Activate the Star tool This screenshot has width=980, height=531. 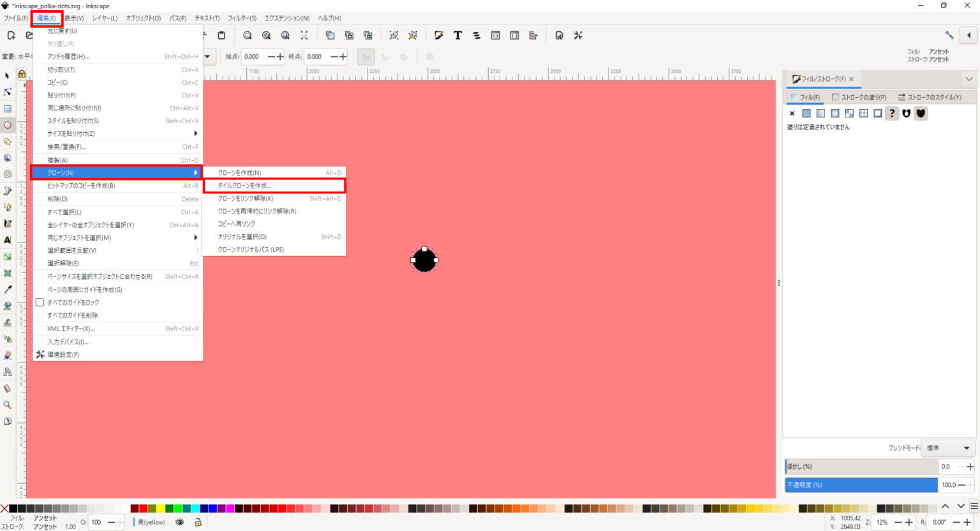click(x=8, y=142)
